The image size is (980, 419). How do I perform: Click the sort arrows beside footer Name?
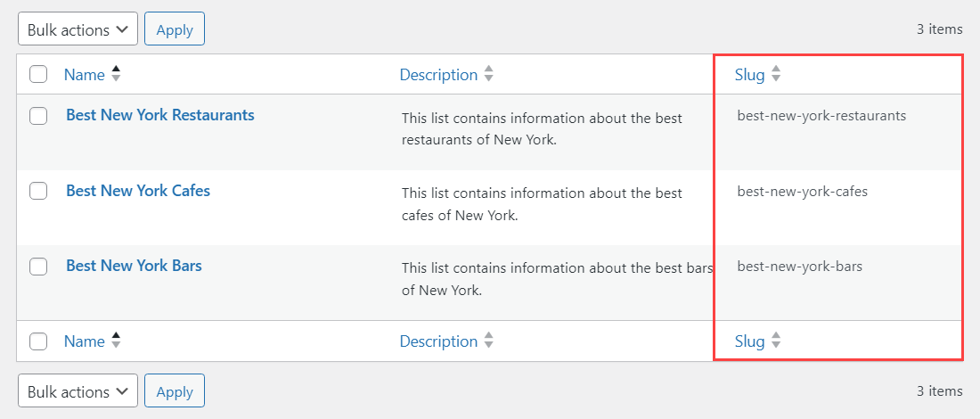[116, 341]
